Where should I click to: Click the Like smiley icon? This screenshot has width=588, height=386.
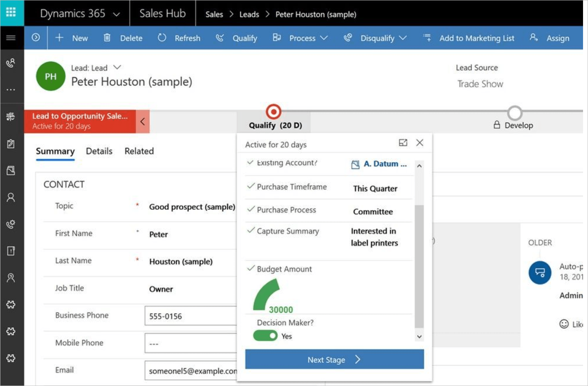coord(564,324)
